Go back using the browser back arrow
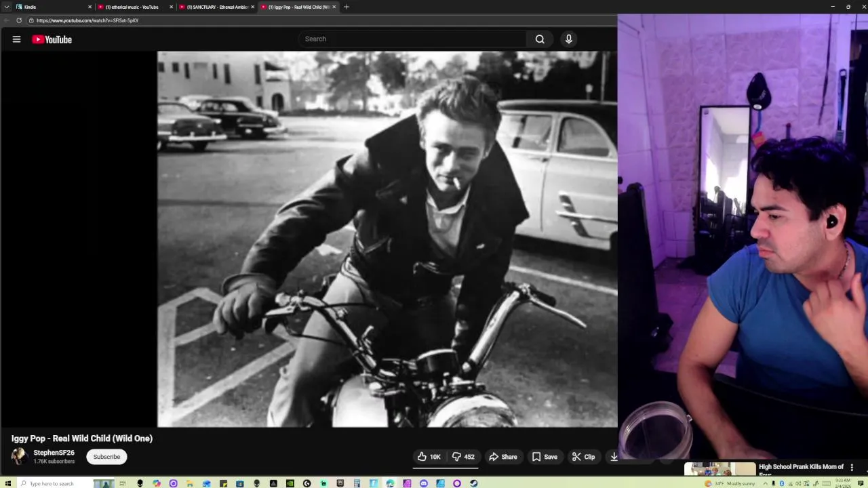Screen dimensions: 868x488 pos(7,20)
